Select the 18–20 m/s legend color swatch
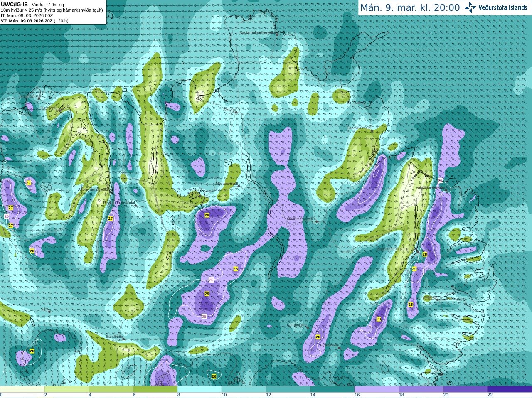532x398 pixels. pos(421,389)
